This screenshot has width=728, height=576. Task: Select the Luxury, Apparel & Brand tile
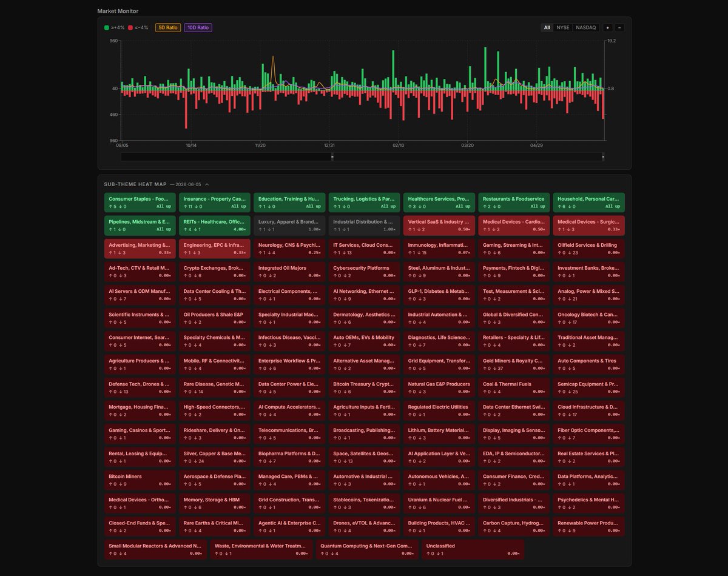click(289, 226)
